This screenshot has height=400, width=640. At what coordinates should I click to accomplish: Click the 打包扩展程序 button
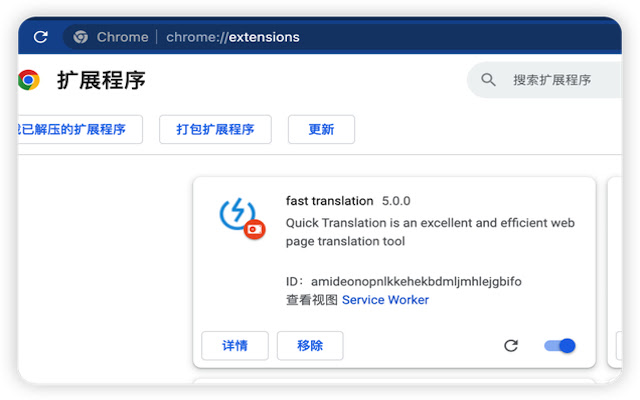215,129
